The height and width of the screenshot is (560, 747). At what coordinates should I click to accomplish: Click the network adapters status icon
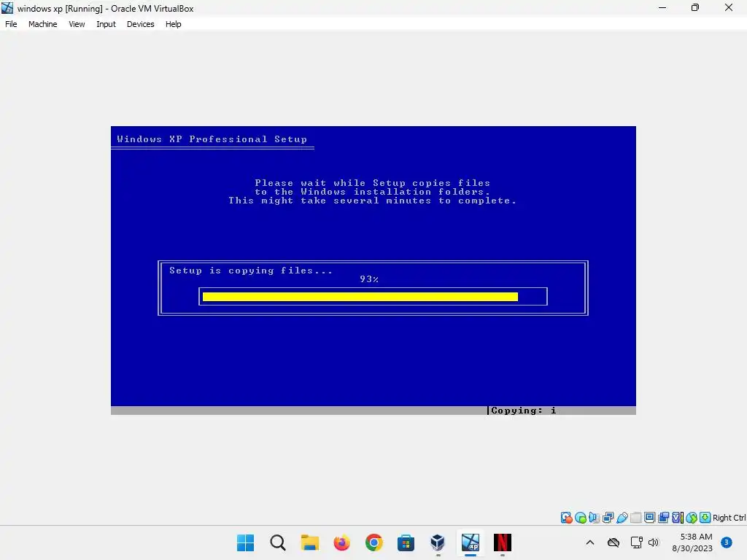608,518
